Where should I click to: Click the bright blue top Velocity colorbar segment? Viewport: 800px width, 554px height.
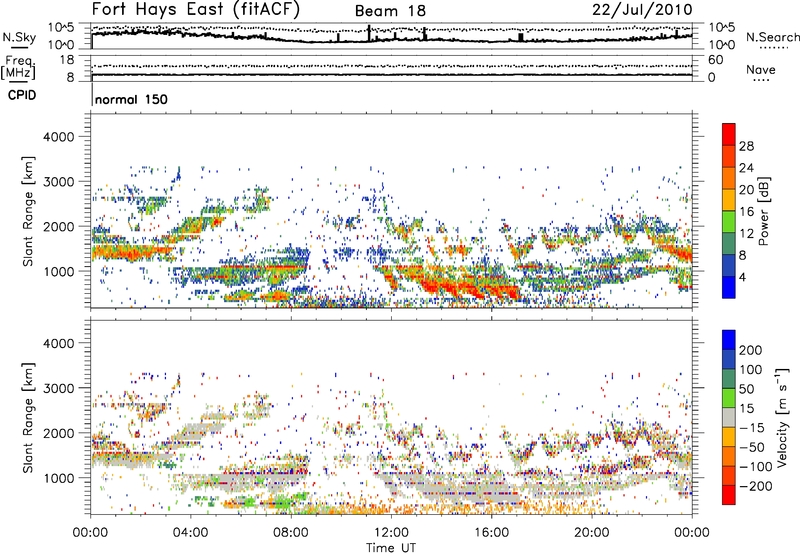[729, 340]
